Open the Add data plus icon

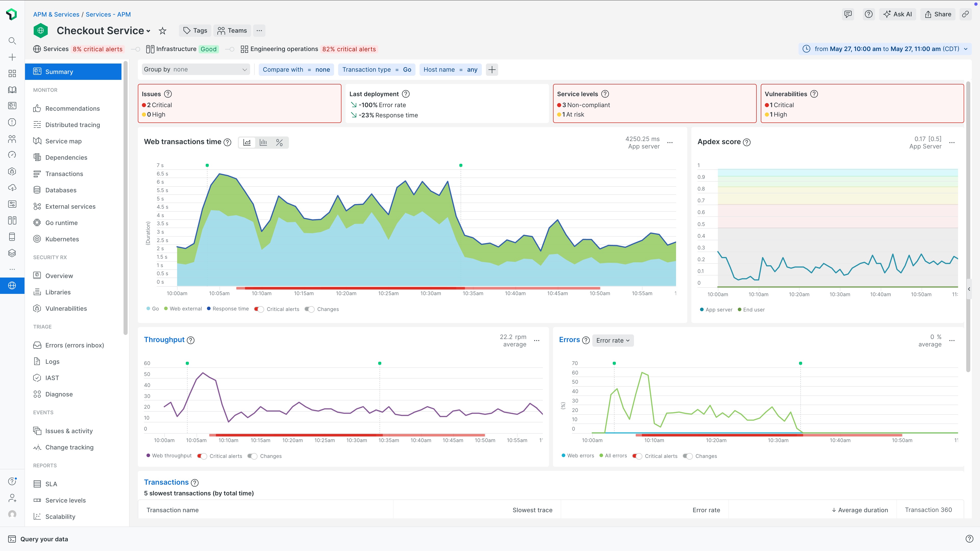tap(12, 57)
